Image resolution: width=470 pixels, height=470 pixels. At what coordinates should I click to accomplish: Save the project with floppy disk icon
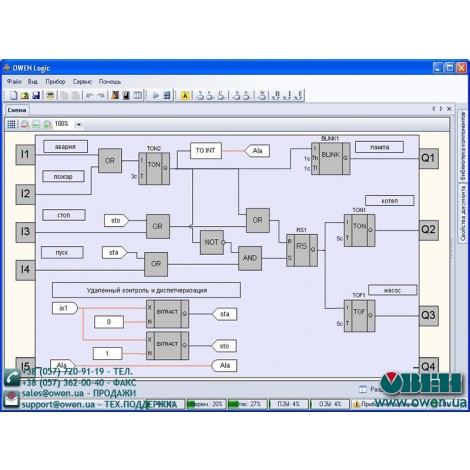(x=36, y=96)
